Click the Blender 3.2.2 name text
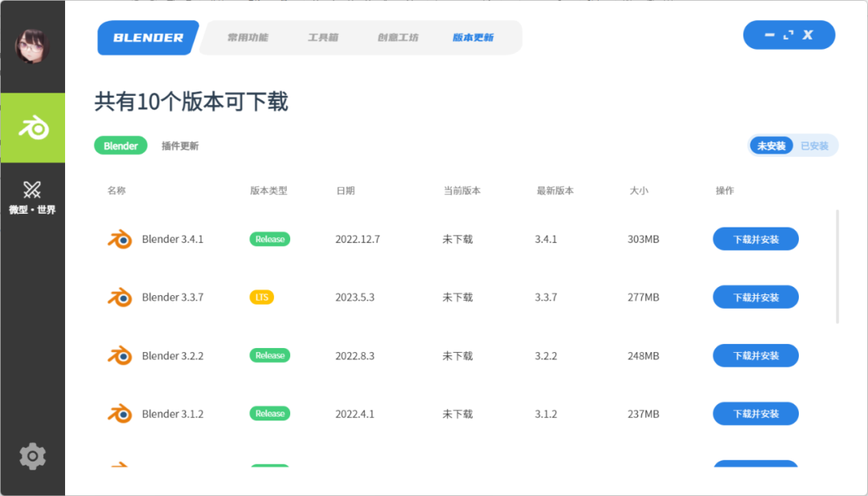This screenshot has height=496, width=868. [173, 355]
